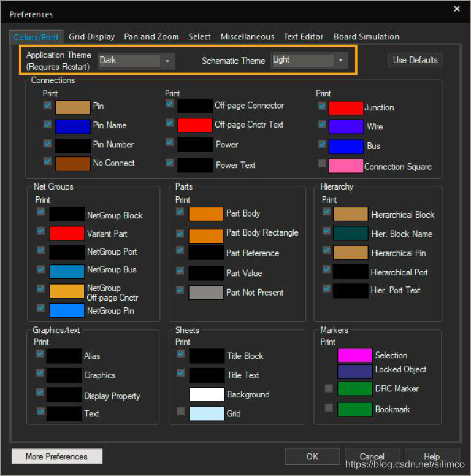Change the Wire color swatch
471x476 pixels.
346,127
